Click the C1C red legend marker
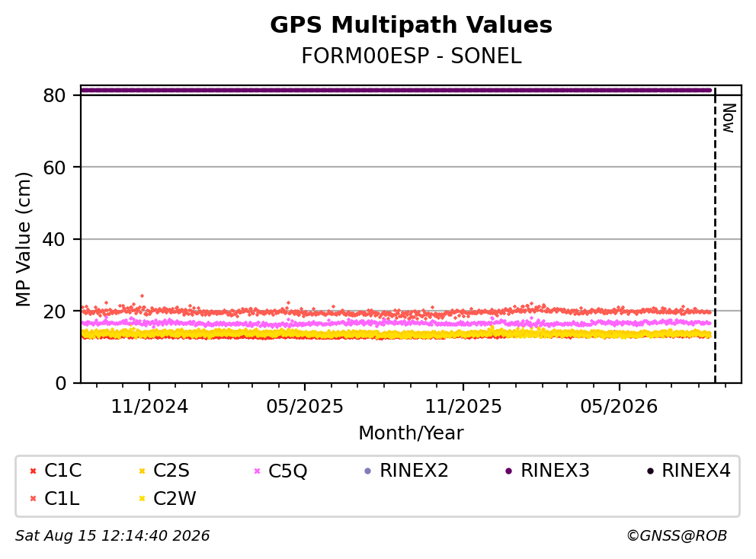This screenshot has height=559, width=756. click(x=33, y=471)
